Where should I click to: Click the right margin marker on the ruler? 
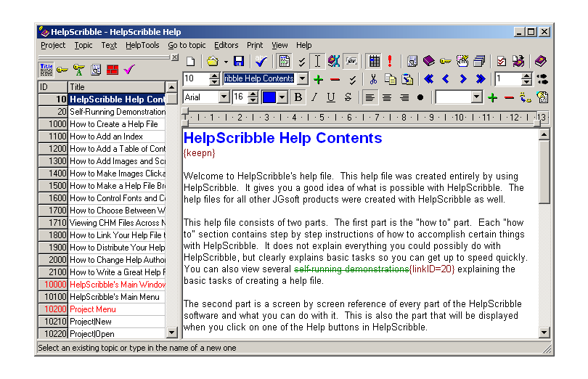(x=537, y=123)
